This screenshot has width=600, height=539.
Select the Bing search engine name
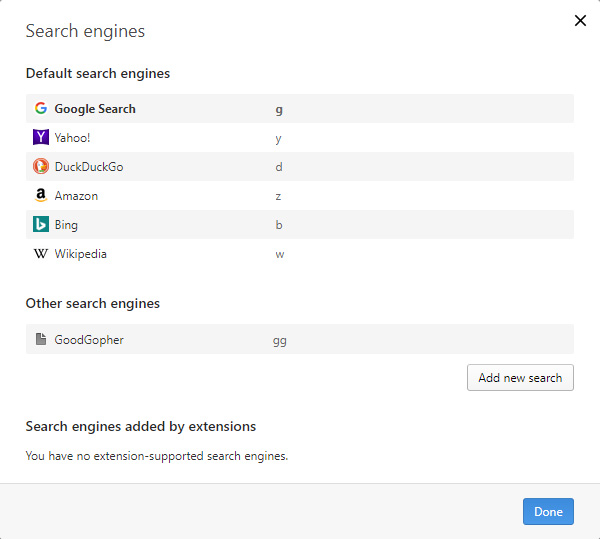pyautogui.click(x=66, y=225)
